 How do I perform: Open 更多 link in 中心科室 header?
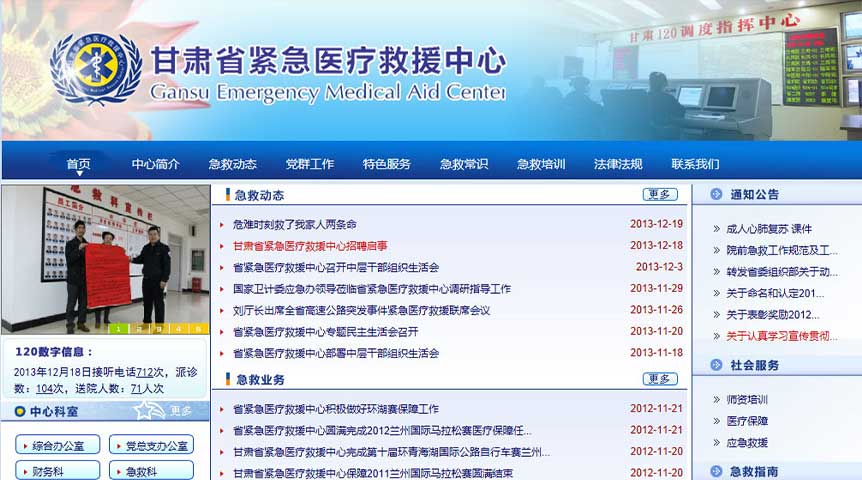tap(181, 411)
